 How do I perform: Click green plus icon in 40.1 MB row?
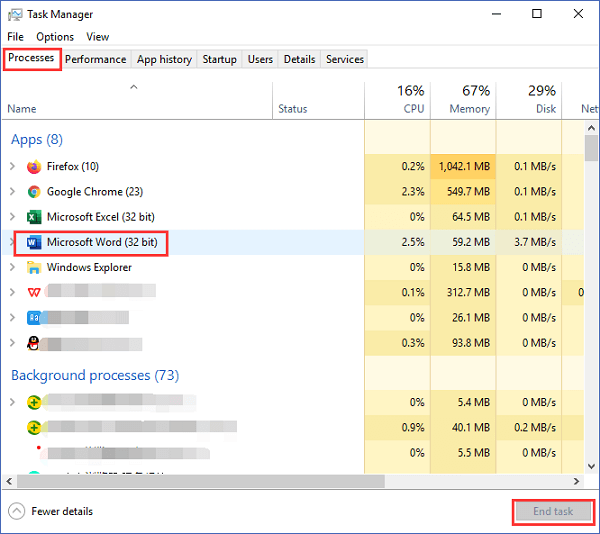(34, 427)
